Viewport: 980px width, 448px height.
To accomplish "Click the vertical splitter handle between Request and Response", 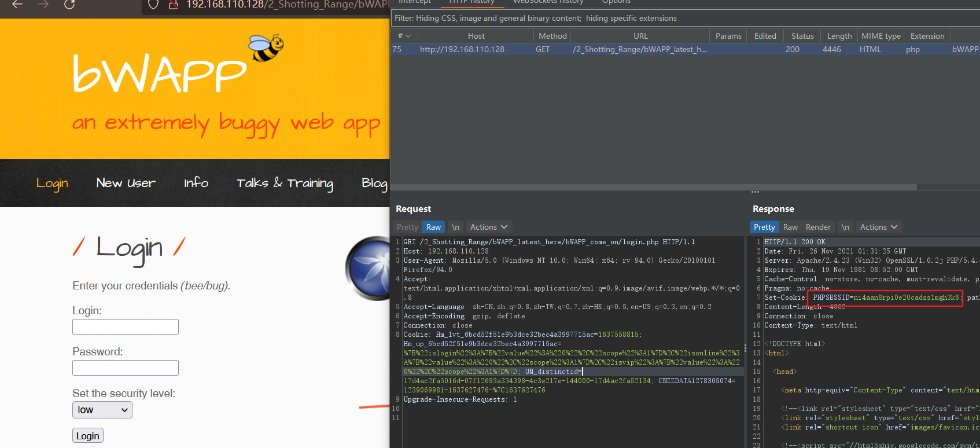I will (745, 349).
